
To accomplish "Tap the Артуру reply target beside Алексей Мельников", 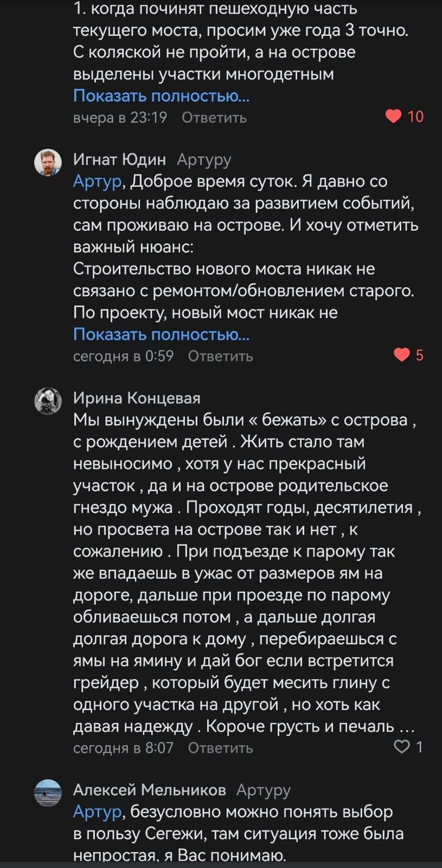I will pos(264,790).
